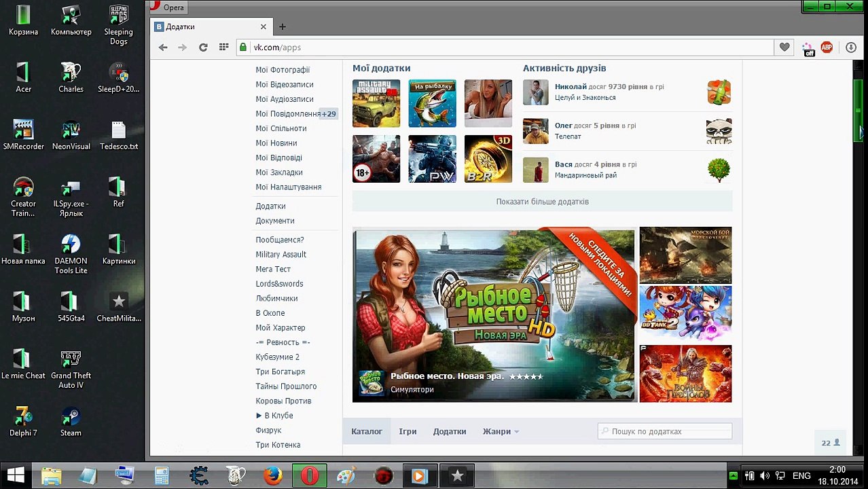This screenshot has height=489, width=868.
Task: Select Sleeping Dogs desktop shortcut
Action: (x=119, y=25)
